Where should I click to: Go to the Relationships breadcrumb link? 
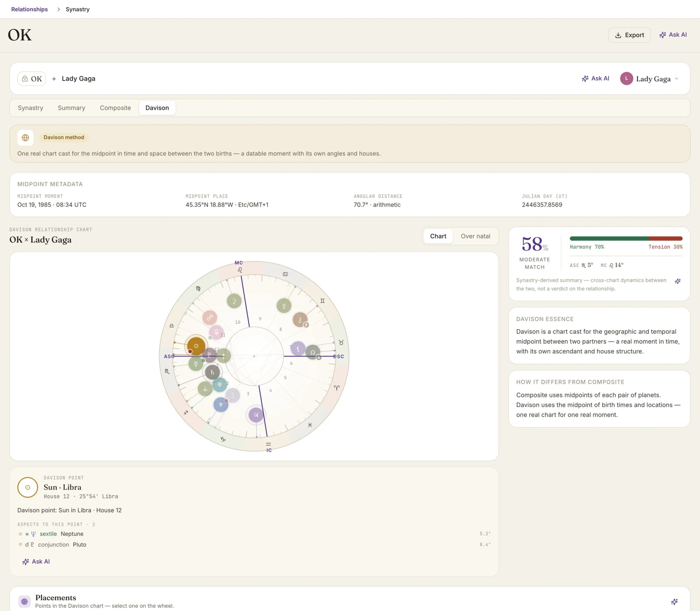(30, 9)
